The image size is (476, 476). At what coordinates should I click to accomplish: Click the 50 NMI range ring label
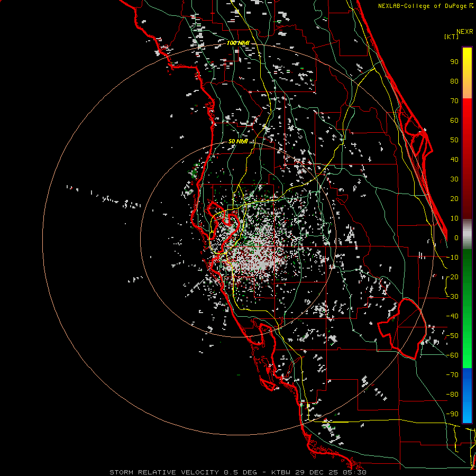(x=238, y=141)
